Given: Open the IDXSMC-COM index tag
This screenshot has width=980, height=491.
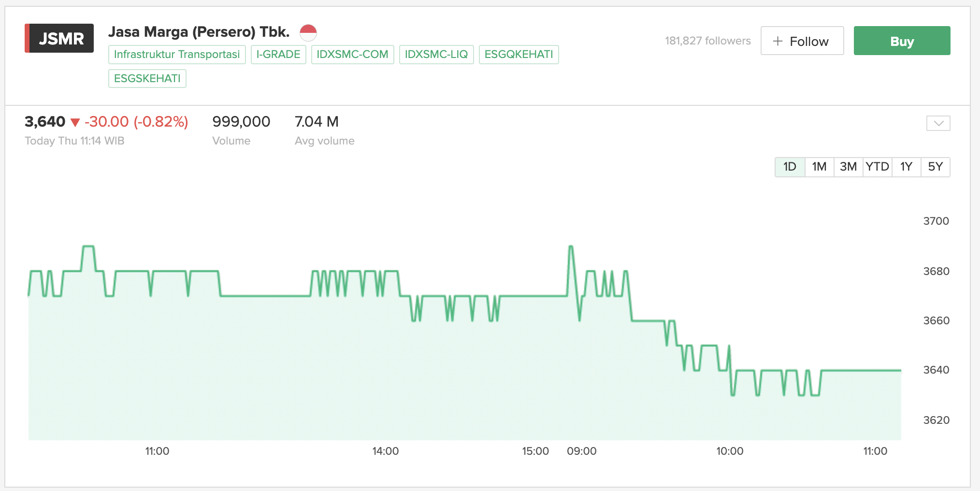Looking at the screenshot, I should tap(352, 55).
